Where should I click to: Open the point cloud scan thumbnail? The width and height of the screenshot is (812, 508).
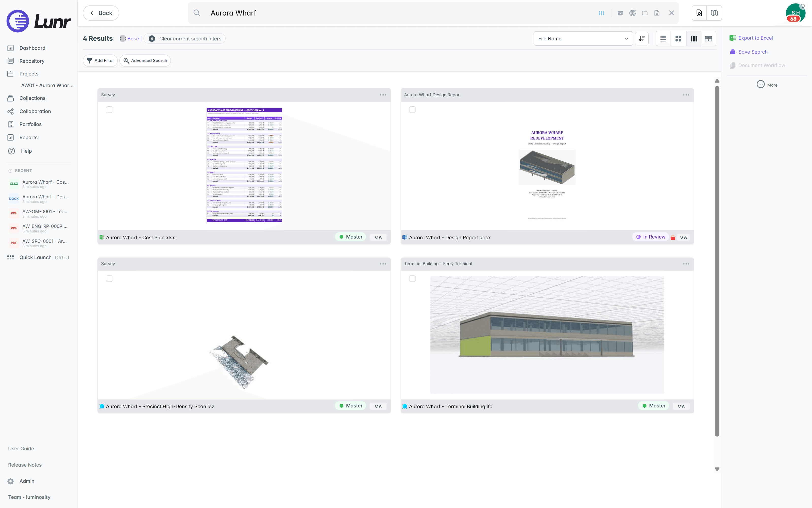click(x=239, y=362)
